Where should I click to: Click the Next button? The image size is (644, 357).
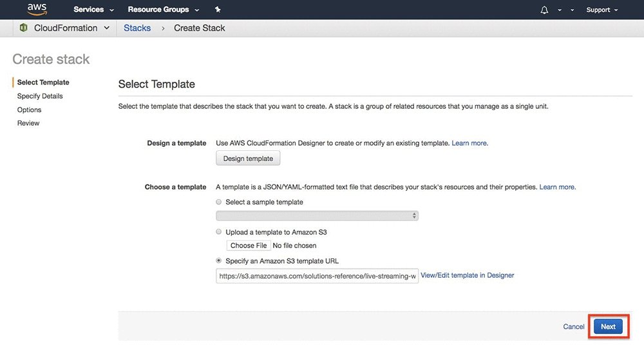[x=609, y=327]
